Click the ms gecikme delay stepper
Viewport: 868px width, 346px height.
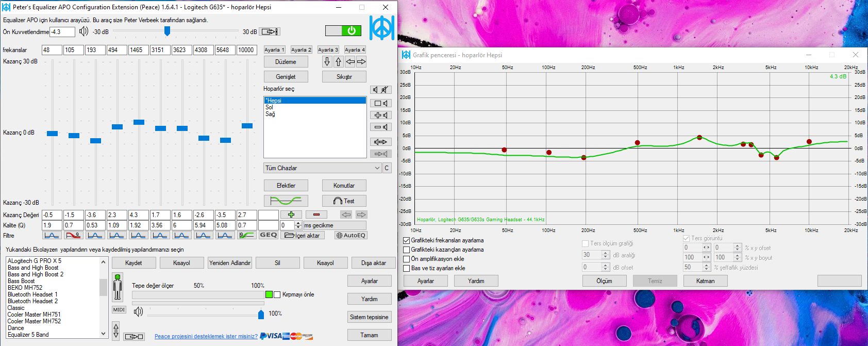click(298, 225)
